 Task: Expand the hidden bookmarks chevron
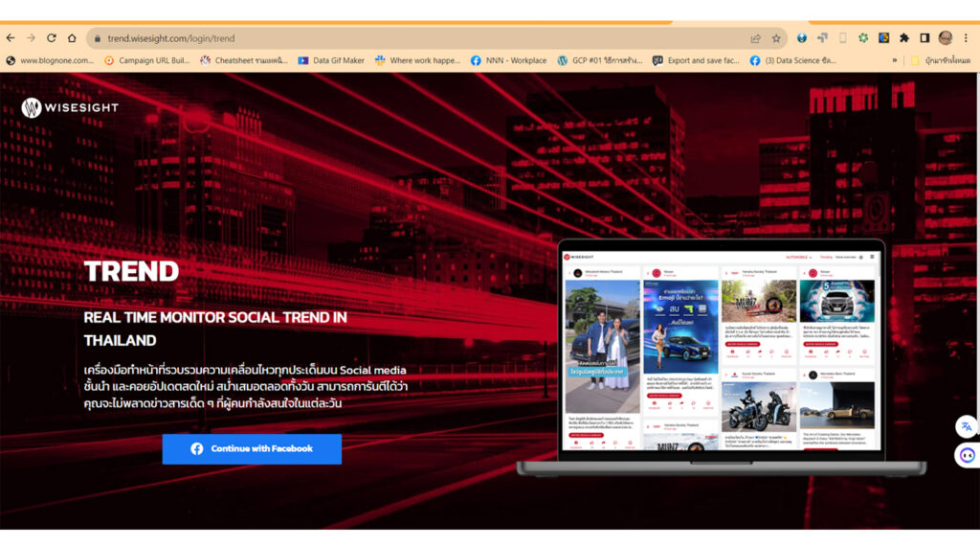pyautogui.click(x=895, y=60)
